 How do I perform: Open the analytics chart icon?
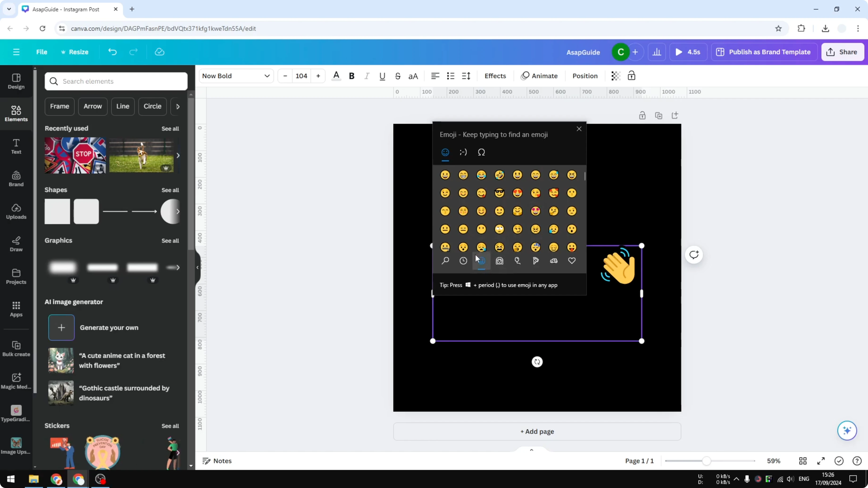tap(657, 52)
